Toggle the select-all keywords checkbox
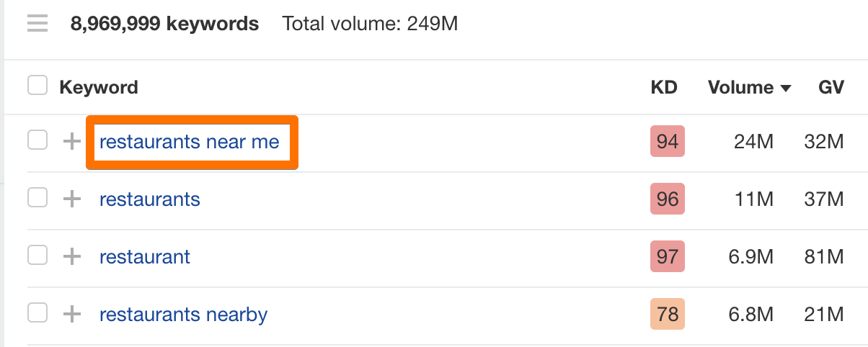The height and width of the screenshot is (347, 868). (x=37, y=87)
